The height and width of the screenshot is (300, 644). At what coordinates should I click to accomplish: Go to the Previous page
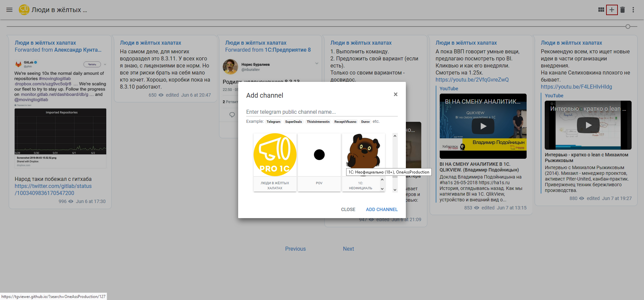pyautogui.click(x=296, y=249)
